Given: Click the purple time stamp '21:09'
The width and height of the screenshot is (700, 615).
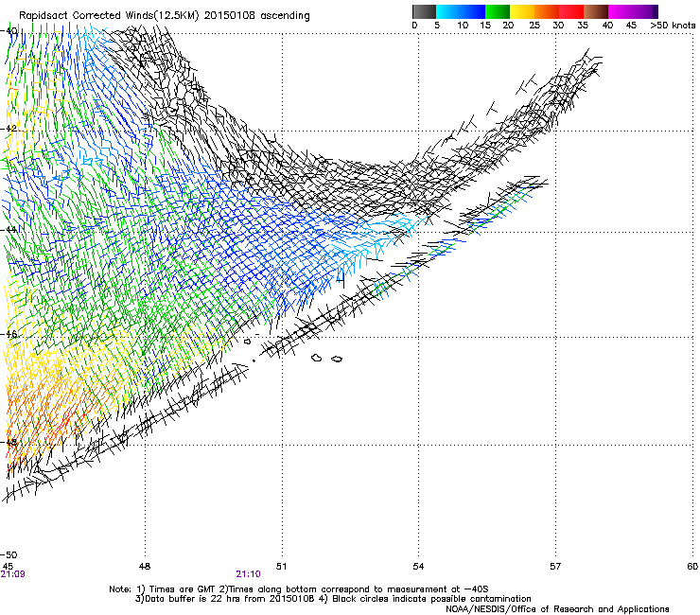Looking at the screenshot, I should coord(13,574).
